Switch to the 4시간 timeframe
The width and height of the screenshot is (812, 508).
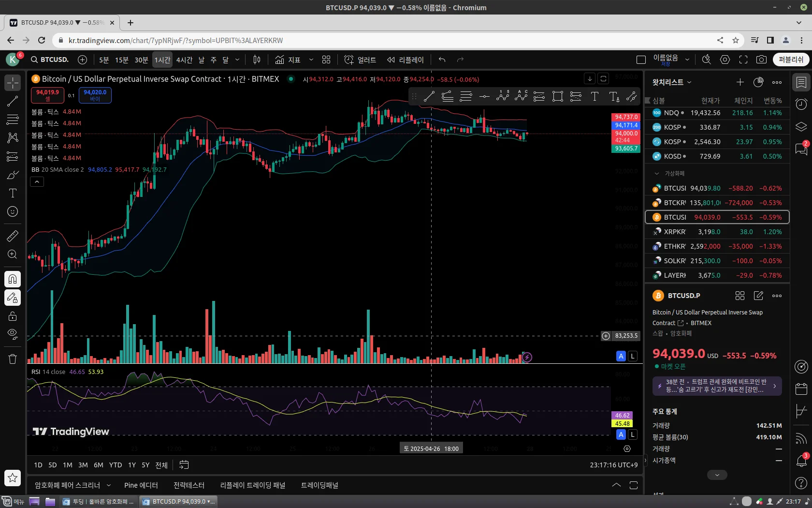[184, 60]
